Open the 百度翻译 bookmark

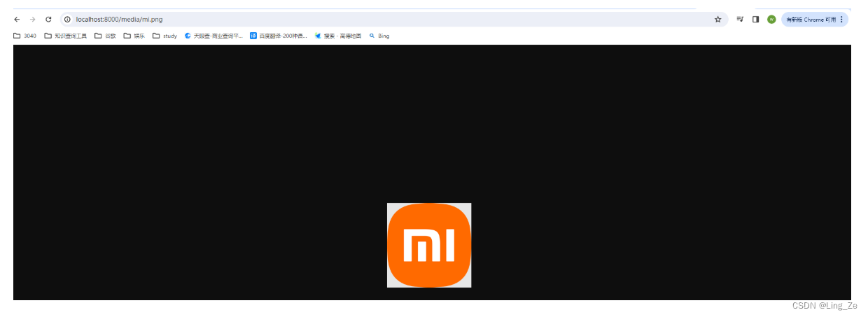[x=279, y=36]
